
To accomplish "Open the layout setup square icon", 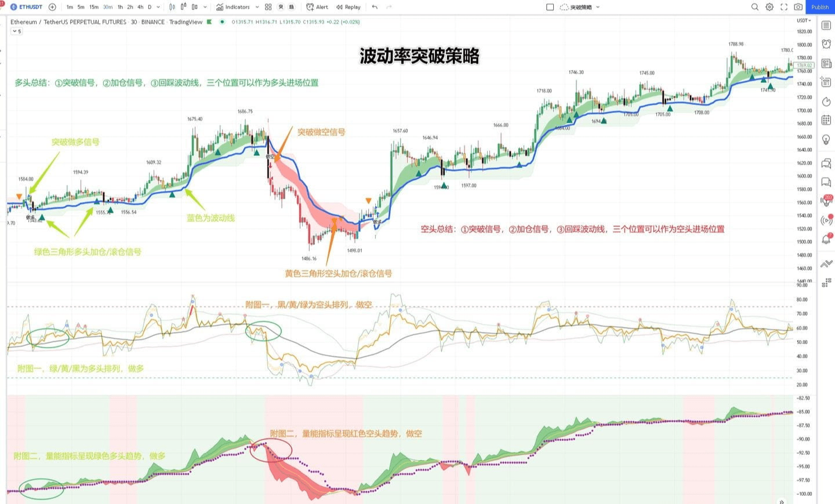I will pos(550,7).
